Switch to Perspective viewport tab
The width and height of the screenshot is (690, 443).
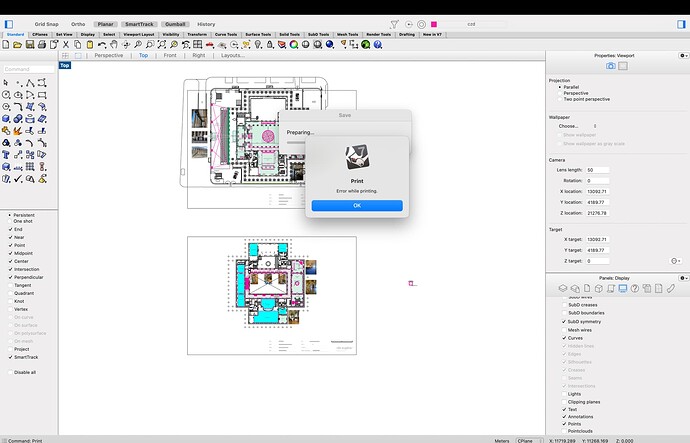point(109,55)
